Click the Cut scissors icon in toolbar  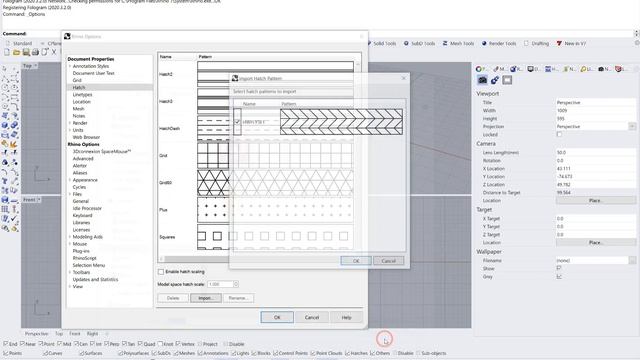[x=54, y=52]
